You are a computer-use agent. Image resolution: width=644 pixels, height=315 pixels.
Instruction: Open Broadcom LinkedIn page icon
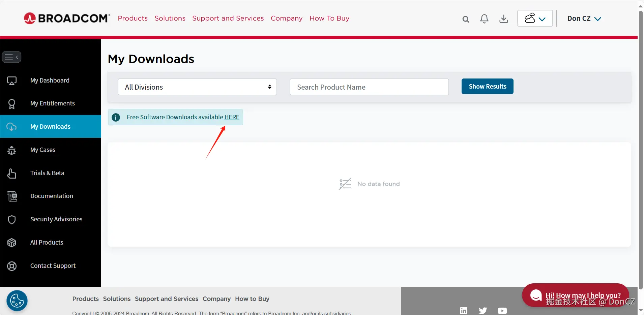click(x=464, y=311)
